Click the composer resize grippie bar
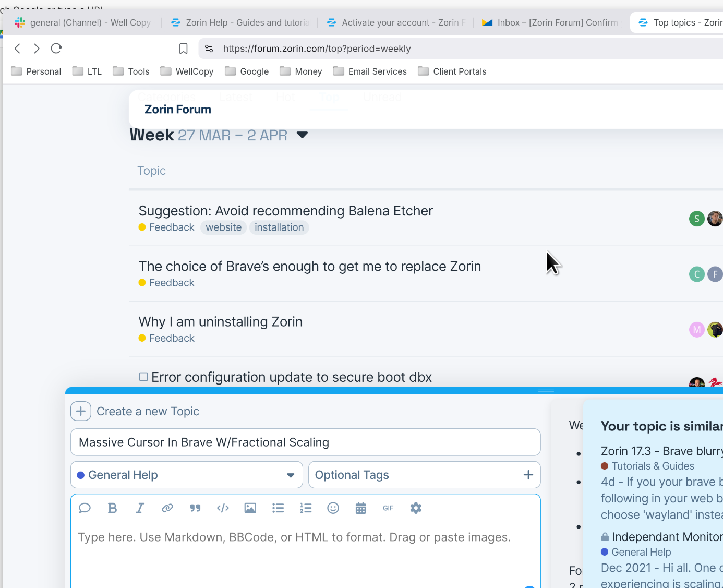The image size is (723, 588). [546, 391]
